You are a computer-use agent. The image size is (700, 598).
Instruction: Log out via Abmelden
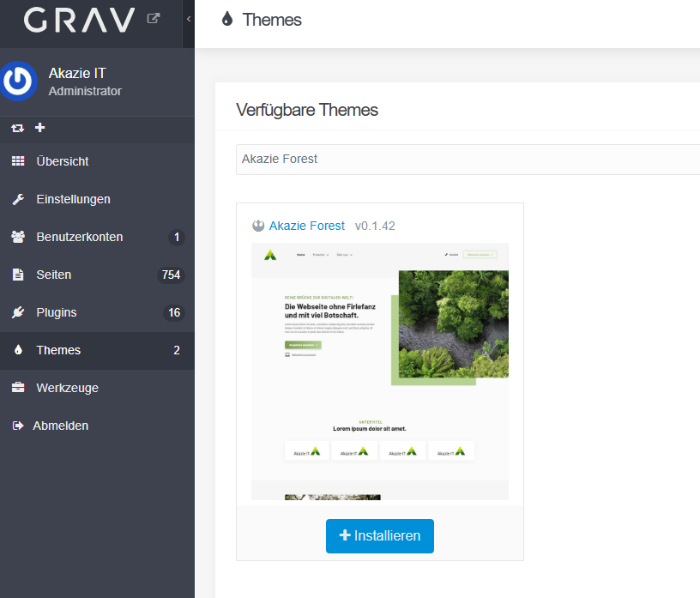click(60, 426)
